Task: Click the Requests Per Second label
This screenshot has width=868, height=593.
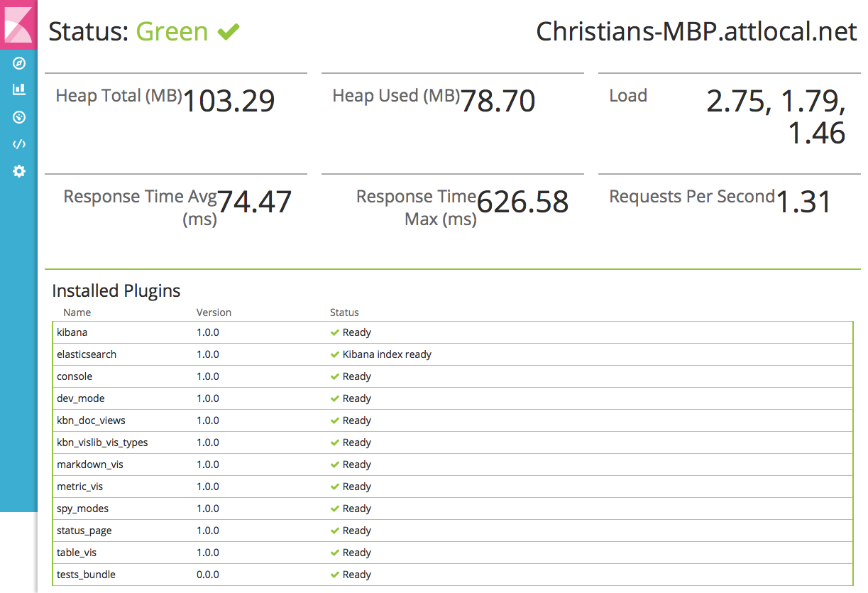Action: tap(692, 197)
